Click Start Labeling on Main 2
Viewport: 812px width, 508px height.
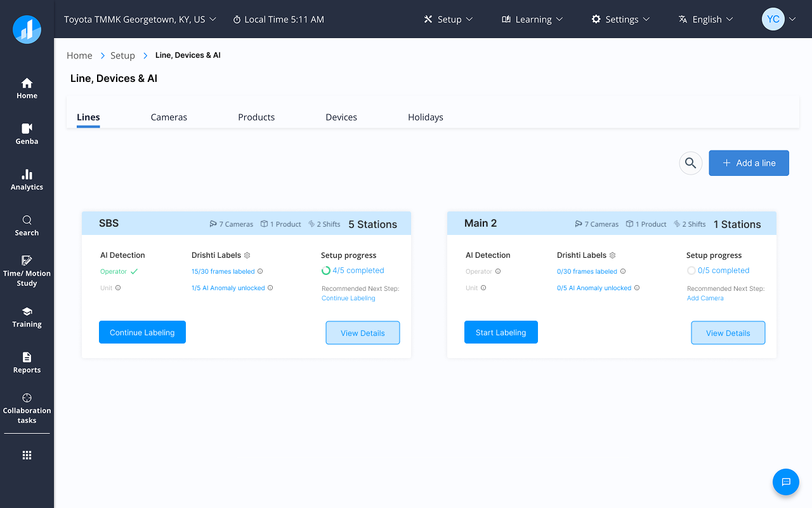(501, 332)
